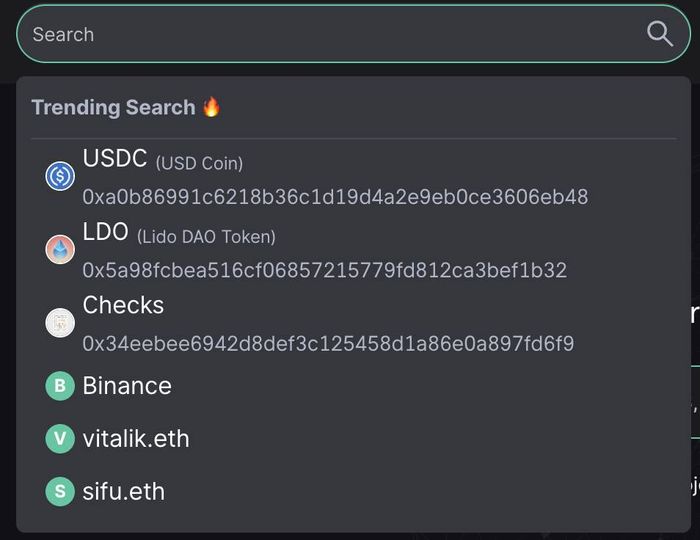
Task: Click the Trending Search heading
Action: (x=113, y=108)
